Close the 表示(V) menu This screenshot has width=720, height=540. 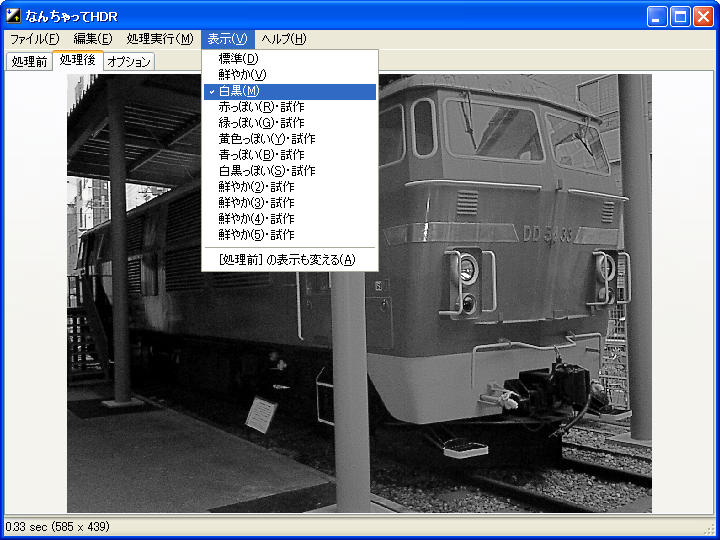(x=227, y=39)
